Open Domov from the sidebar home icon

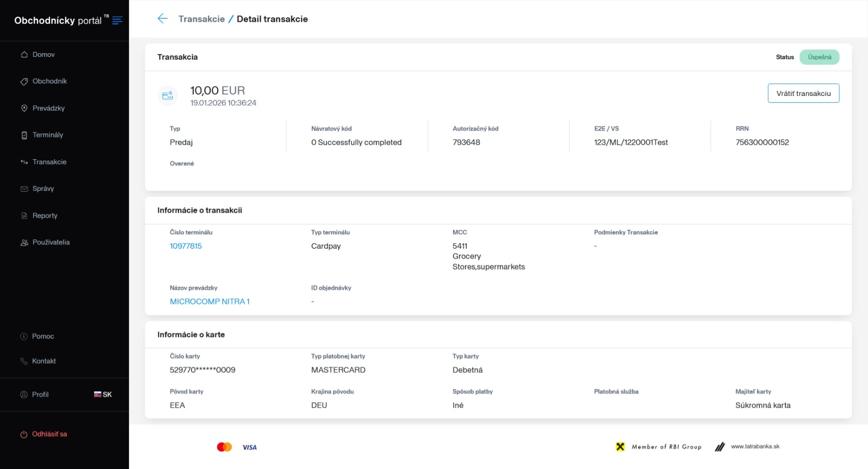tap(24, 54)
